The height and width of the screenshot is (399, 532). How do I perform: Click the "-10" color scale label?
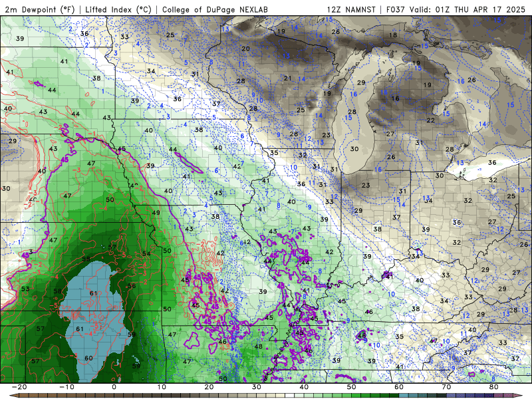(x=66, y=387)
